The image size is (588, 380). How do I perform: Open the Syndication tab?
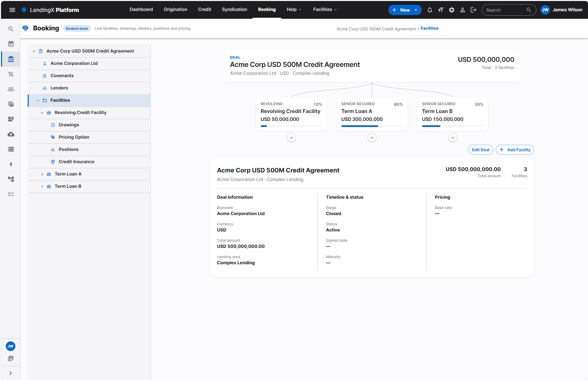pyautogui.click(x=234, y=10)
